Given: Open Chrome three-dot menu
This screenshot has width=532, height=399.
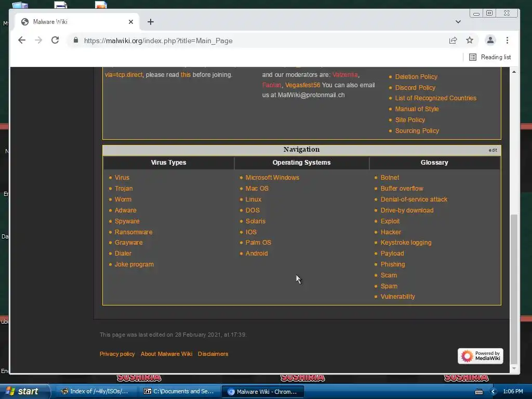Looking at the screenshot, I should click(x=507, y=41).
